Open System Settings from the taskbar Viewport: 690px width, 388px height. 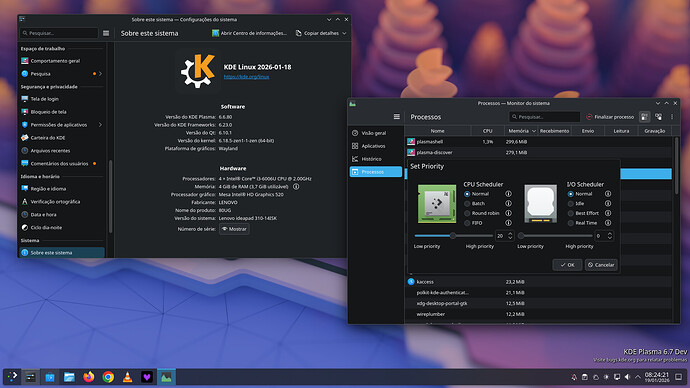[x=30, y=377]
